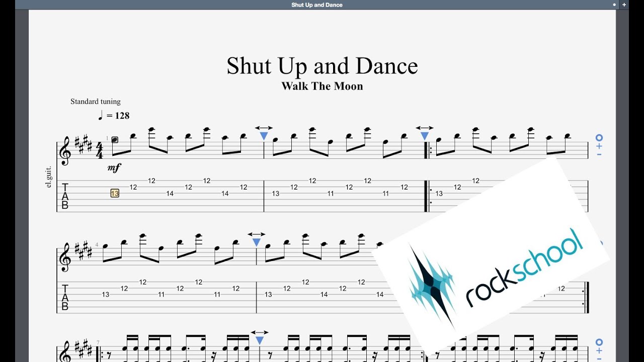Click double arrow handle above first-system repeat barline
This screenshot has height=362, width=644.
[x=425, y=128]
